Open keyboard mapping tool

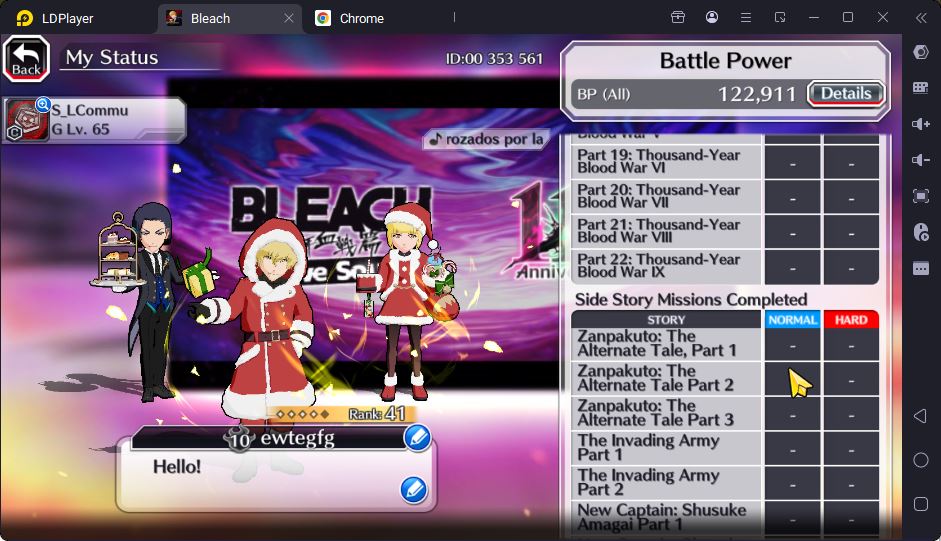(x=921, y=88)
